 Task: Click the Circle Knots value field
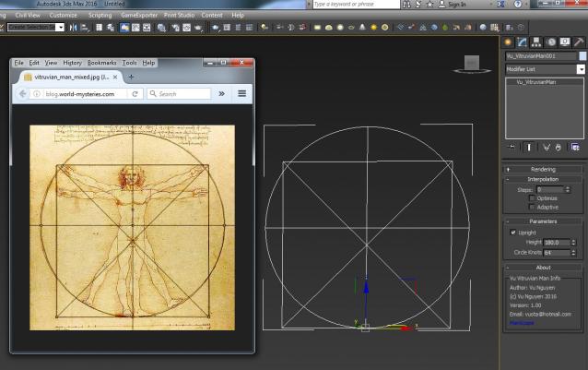(557, 253)
